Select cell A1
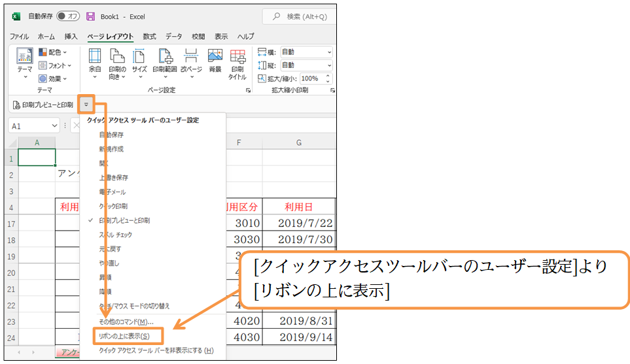Screen dimensions: 630x364 pyautogui.click(x=37, y=157)
